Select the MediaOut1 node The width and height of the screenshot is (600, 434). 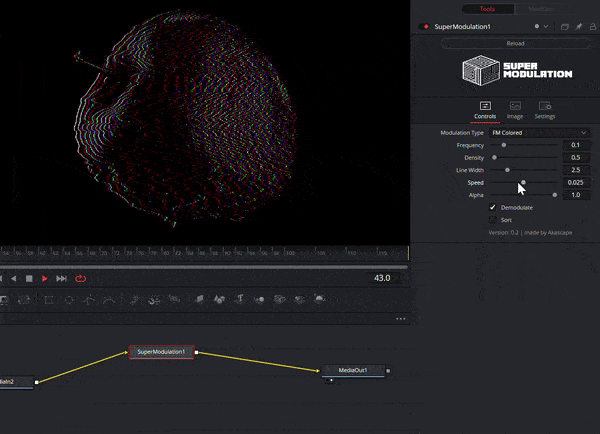[x=353, y=371]
